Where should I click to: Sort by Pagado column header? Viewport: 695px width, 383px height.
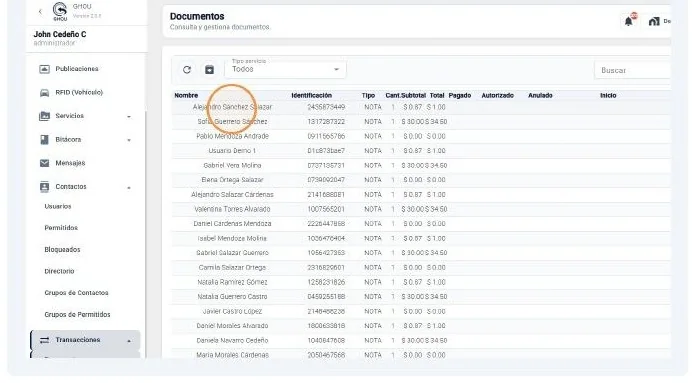click(460, 95)
